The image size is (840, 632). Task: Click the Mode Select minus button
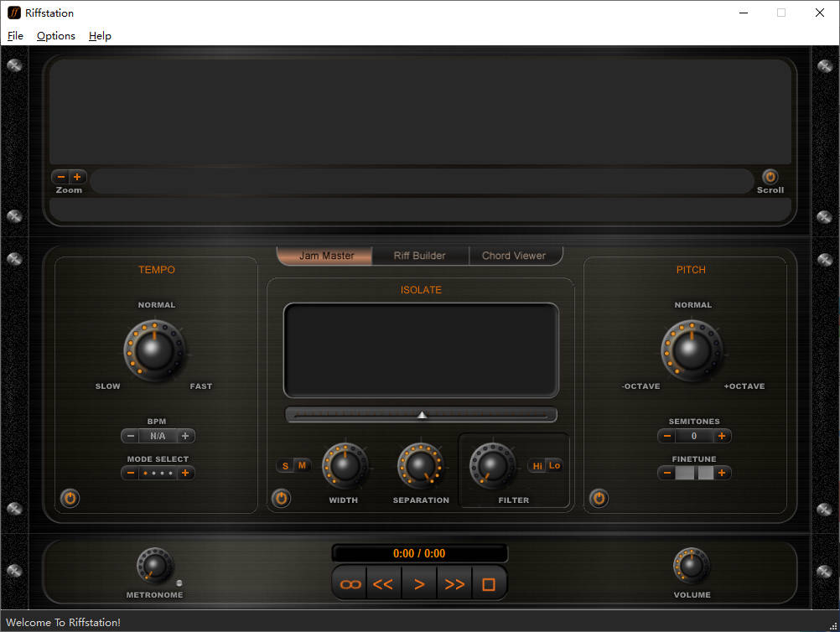[x=130, y=473]
